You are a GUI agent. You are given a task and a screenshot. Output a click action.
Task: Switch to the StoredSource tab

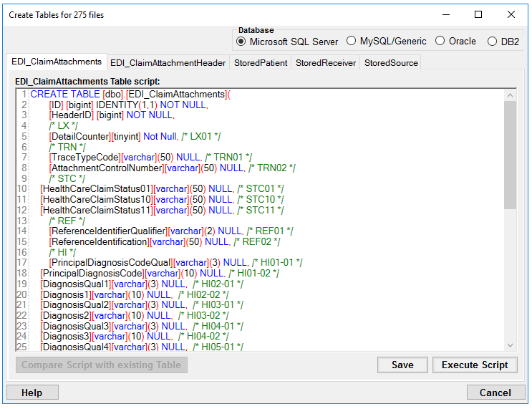[x=391, y=63]
